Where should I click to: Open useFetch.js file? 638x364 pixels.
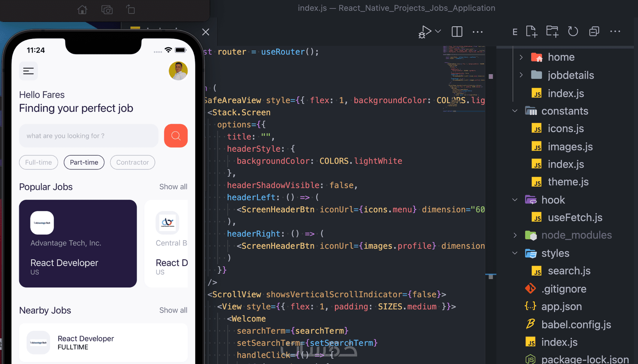tap(575, 218)
